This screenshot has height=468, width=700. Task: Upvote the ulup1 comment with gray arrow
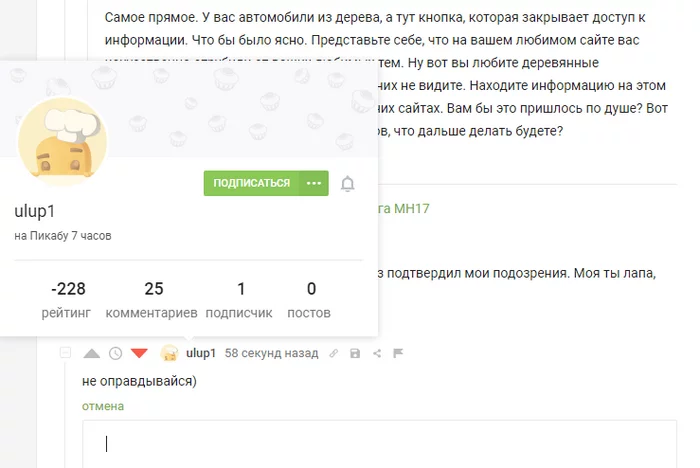point(92,354)
